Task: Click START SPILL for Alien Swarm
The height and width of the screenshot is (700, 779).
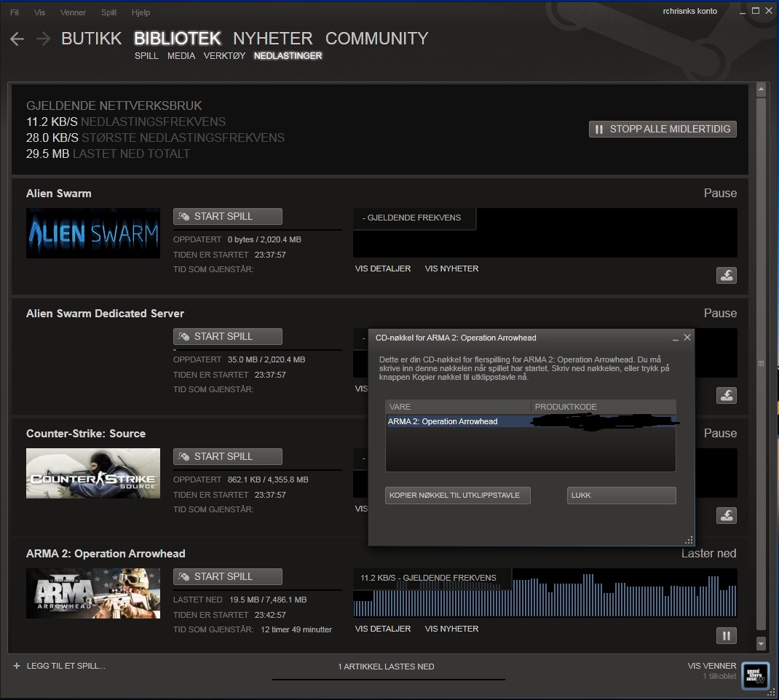Action: 228,216
